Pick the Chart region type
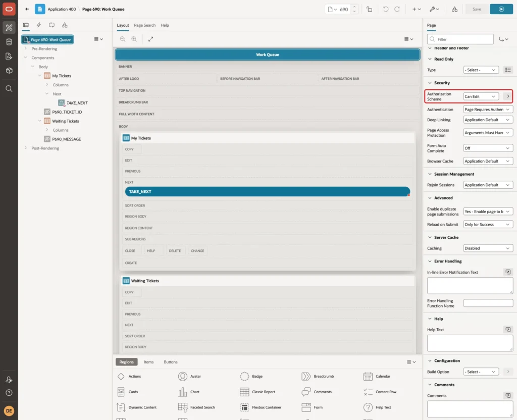 [x=189, y=392]
